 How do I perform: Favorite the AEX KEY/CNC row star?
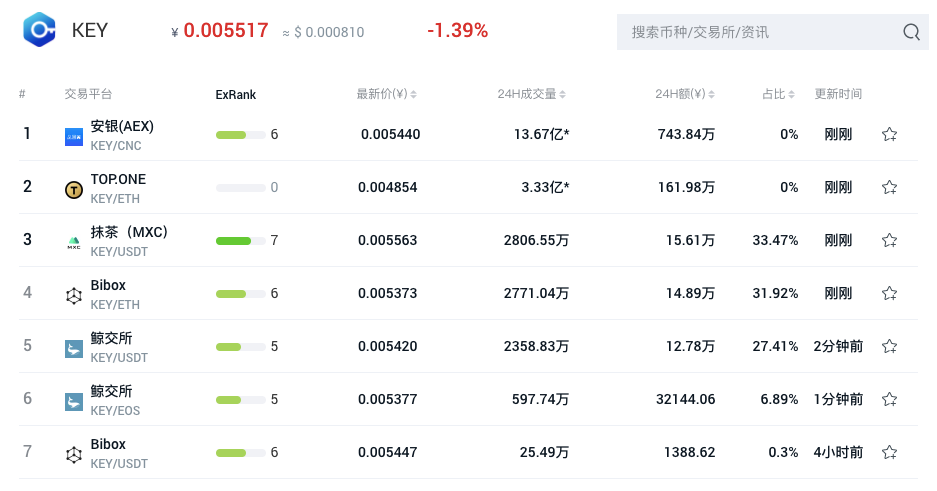(889, 134)
